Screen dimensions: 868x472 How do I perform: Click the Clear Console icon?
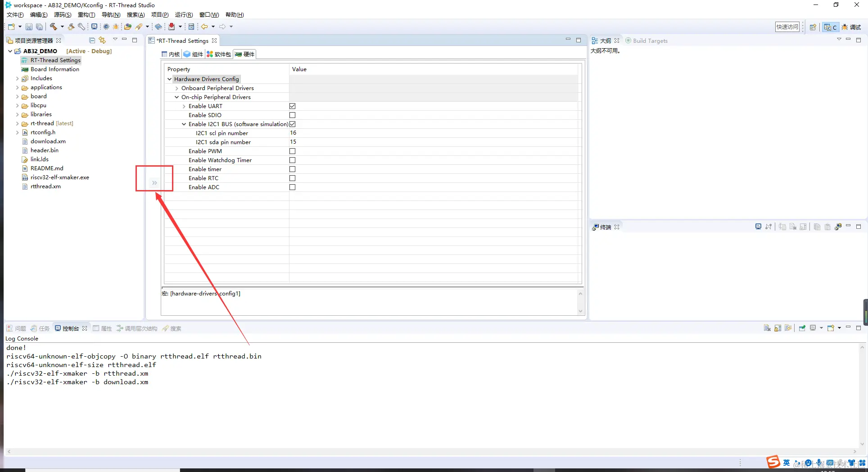767,328
